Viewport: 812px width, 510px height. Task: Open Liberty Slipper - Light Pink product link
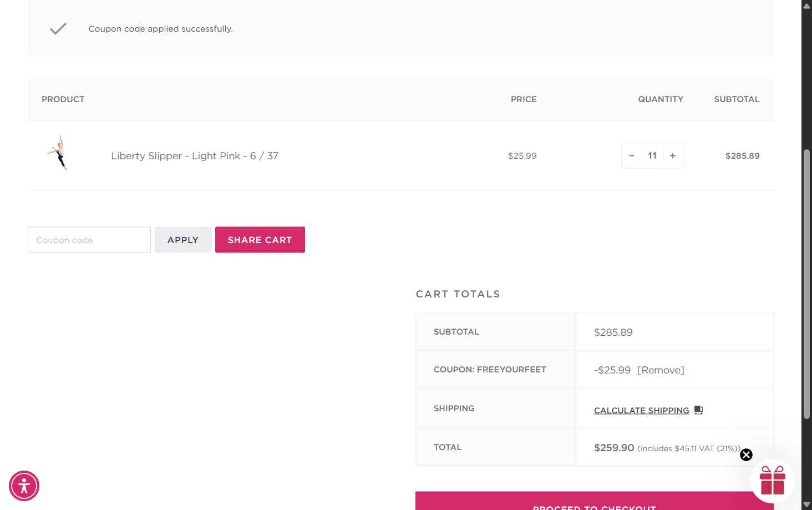pyautogui.click(x=195, y=156)
